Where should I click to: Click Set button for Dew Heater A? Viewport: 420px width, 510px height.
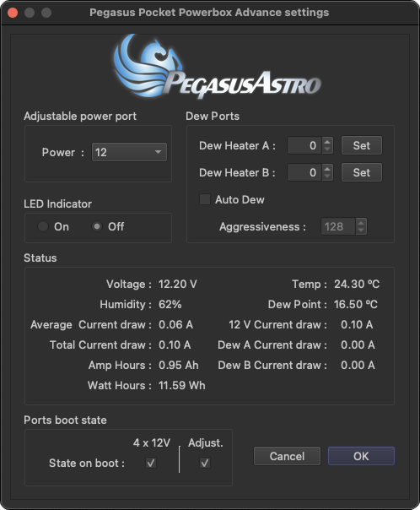click(x=362, y=145)
